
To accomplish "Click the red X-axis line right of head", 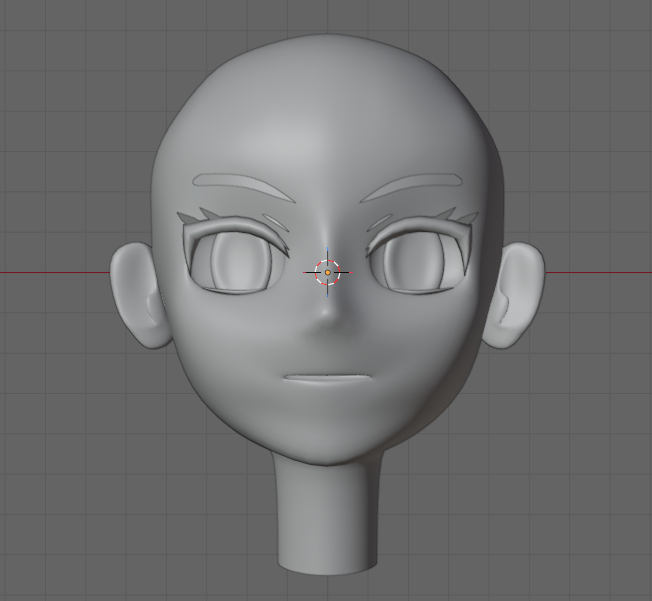I will tap(600, 272).
